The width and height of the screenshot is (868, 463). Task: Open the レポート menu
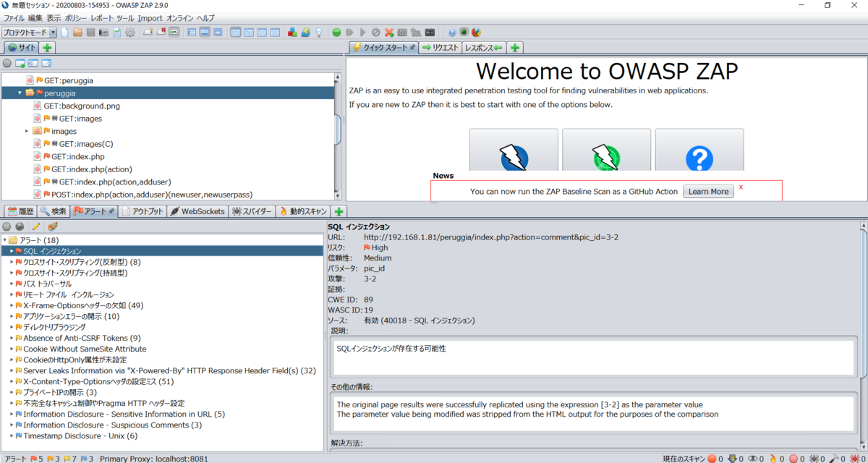(102, 17)
